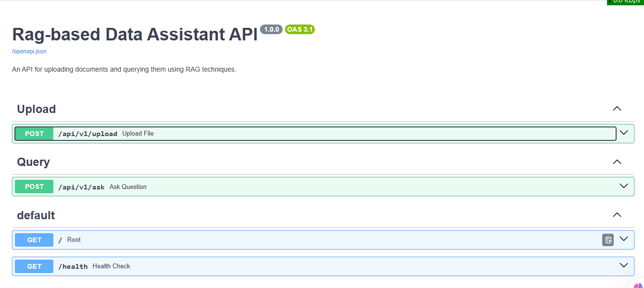Click the POST badge for /api/v1/ask
This screenshot has height=288, width=644.
[34, 187]
